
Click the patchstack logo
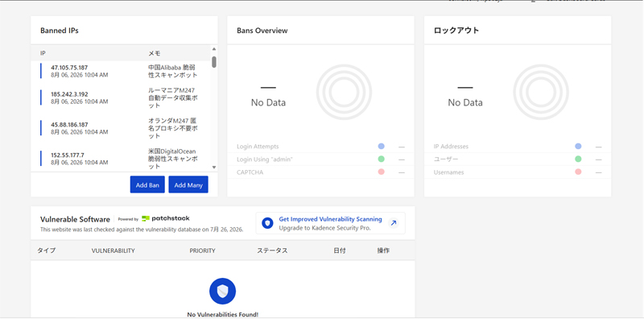point(166,218)
